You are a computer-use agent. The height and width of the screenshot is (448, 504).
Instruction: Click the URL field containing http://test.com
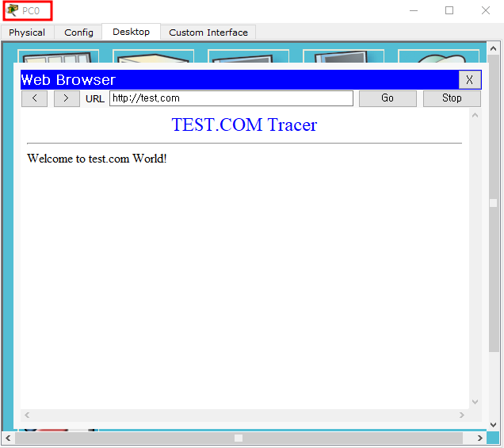point(231,98)
